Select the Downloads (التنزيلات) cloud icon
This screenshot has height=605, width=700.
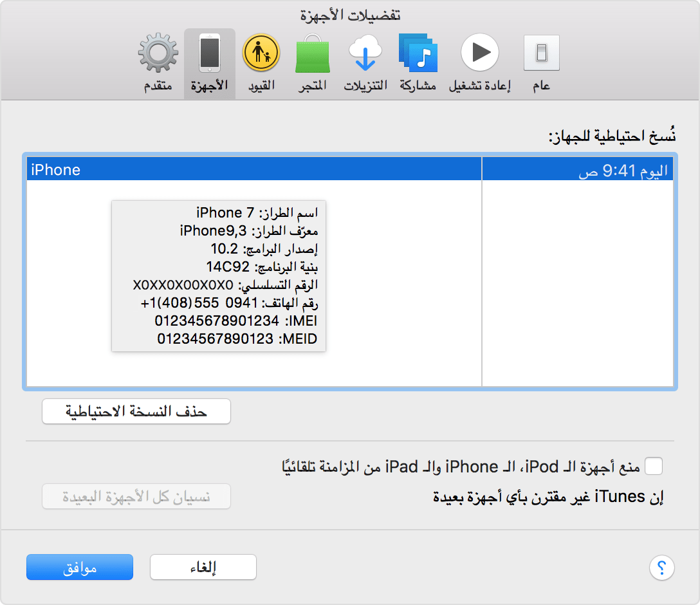(365, 63)
